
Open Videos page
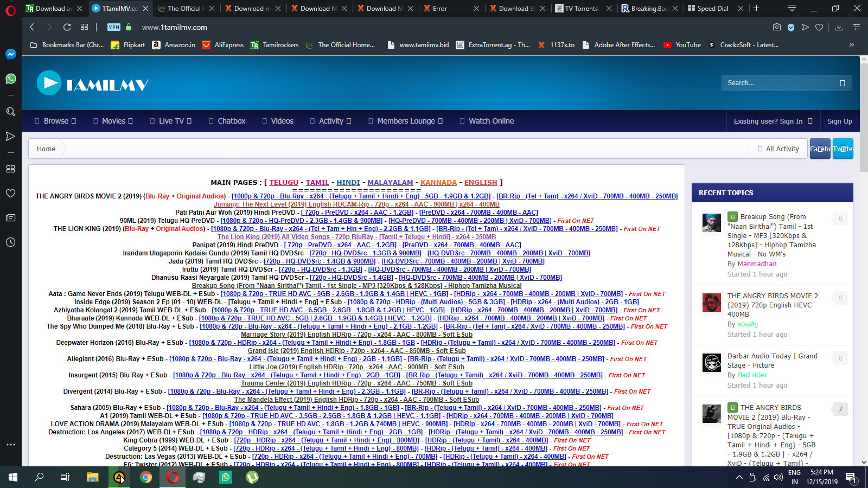click(278, 121)
